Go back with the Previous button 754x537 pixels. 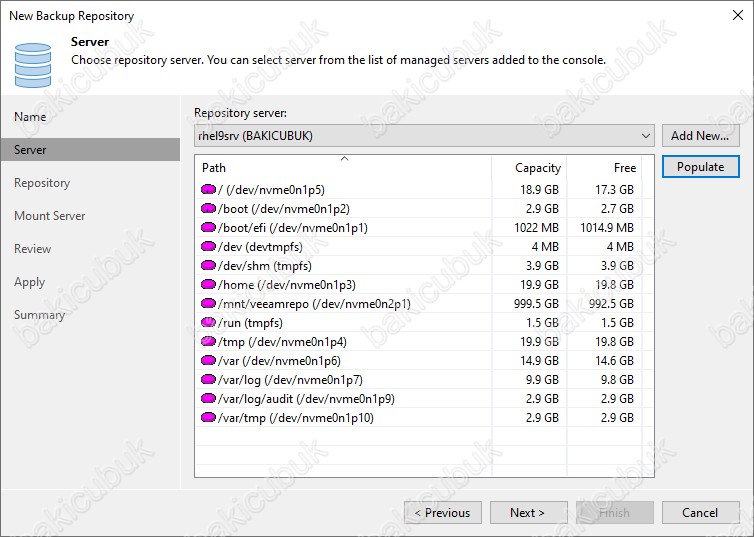[x=443, y=513]
